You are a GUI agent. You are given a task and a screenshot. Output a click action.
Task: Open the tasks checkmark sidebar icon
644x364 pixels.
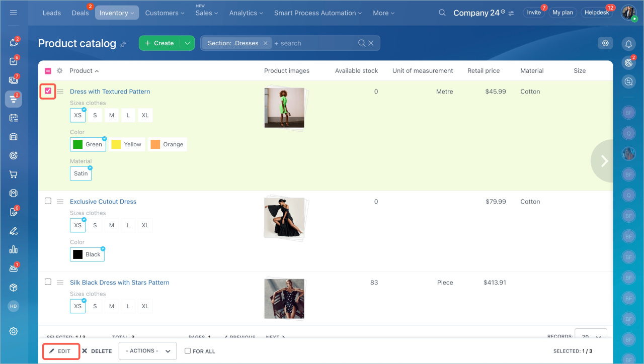tap(14, 61)
